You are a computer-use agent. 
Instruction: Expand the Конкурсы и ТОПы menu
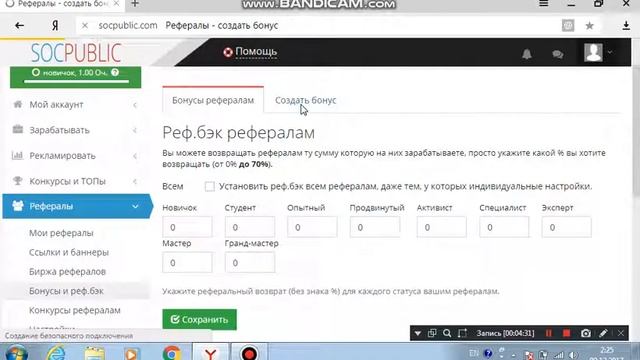pos(76,181)
